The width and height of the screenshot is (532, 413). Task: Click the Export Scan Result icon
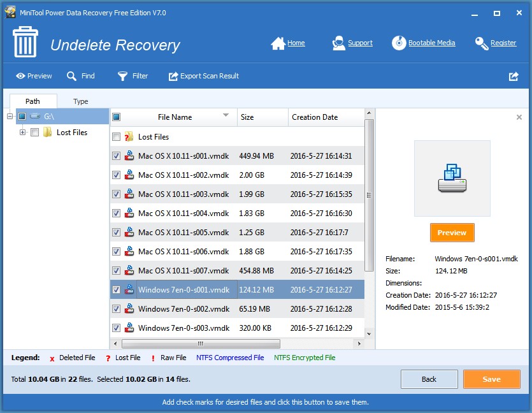(x=173, y=76)
